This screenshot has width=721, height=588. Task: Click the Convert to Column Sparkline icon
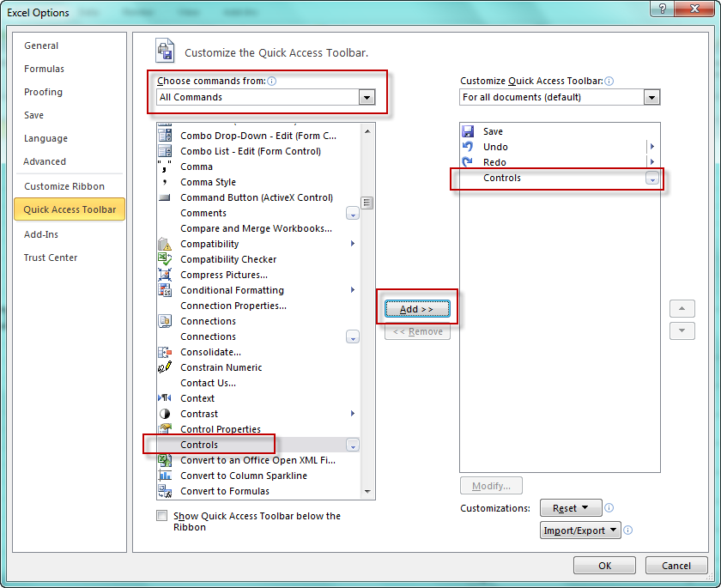tap(165, 476)
